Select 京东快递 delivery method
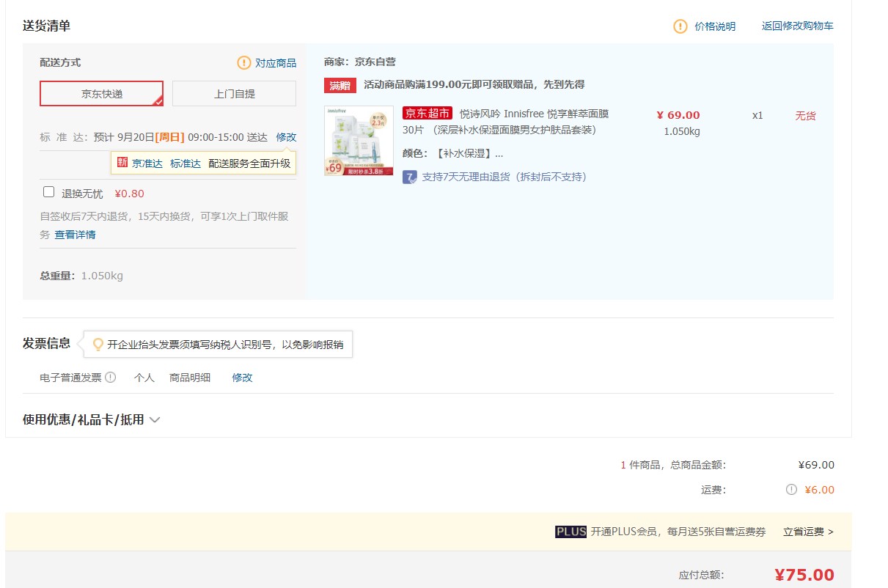The image size is (888, 588). (x=102, y=94)
